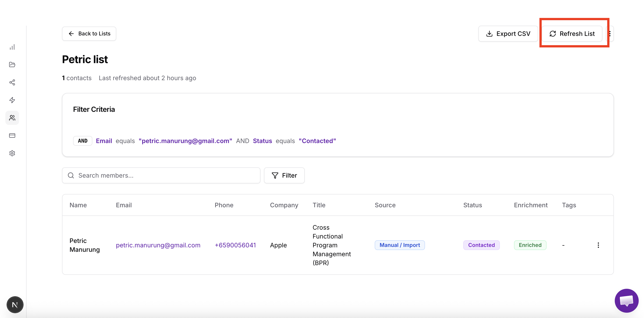Screen dimensions: 644x318
Task: Open the analytics bar chart icon in sidebar
Action: tap(12, 47)
